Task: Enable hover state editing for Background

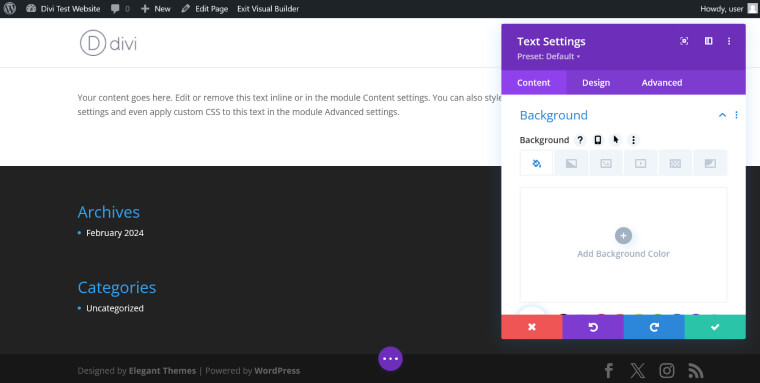Action: [616, 140]
